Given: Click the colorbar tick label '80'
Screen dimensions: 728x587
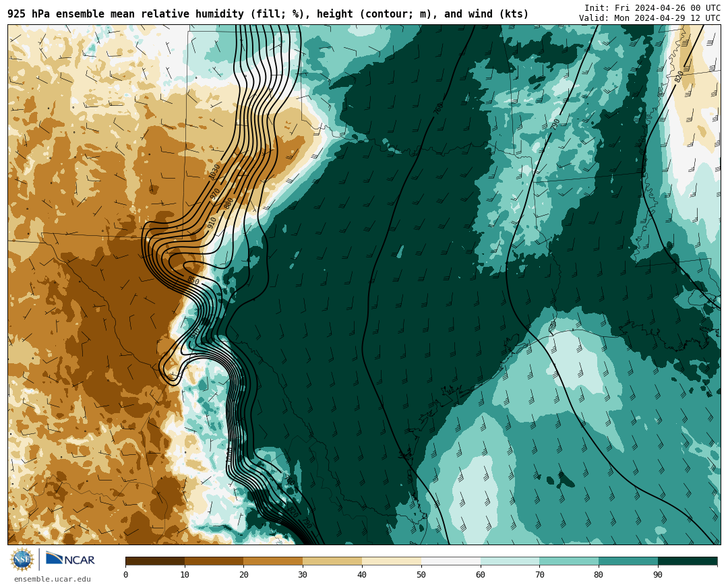Looking at the screenshot, I should coord(599,574).
